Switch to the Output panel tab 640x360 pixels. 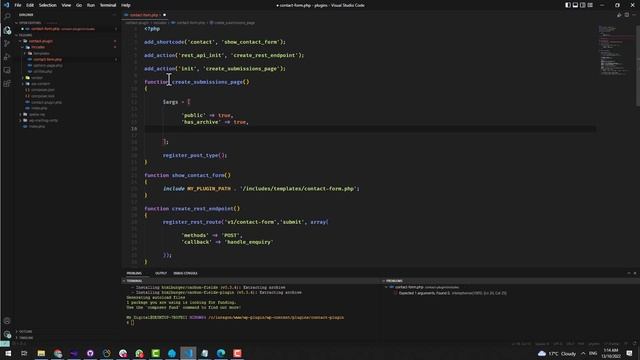click(x=161, y=273)
